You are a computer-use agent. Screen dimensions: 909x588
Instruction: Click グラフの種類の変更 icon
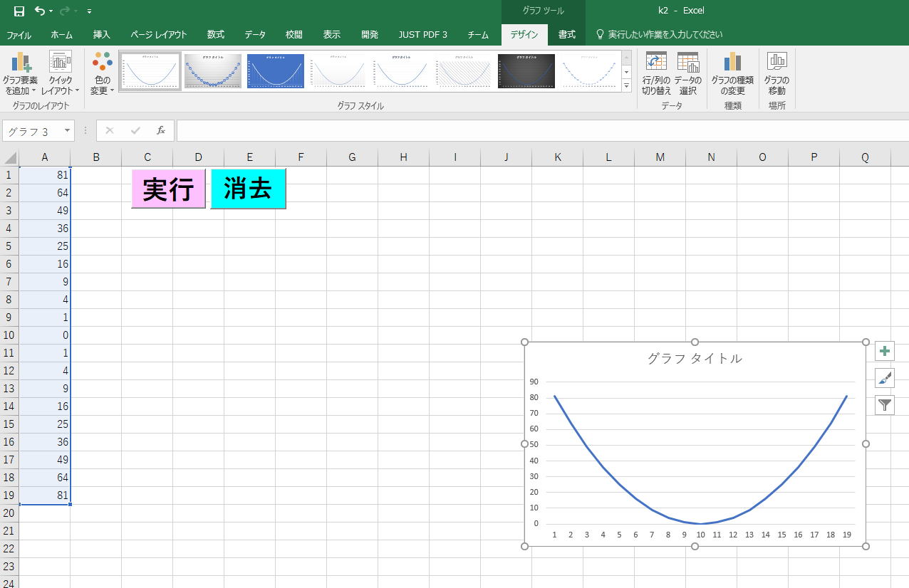coord(732,73)
